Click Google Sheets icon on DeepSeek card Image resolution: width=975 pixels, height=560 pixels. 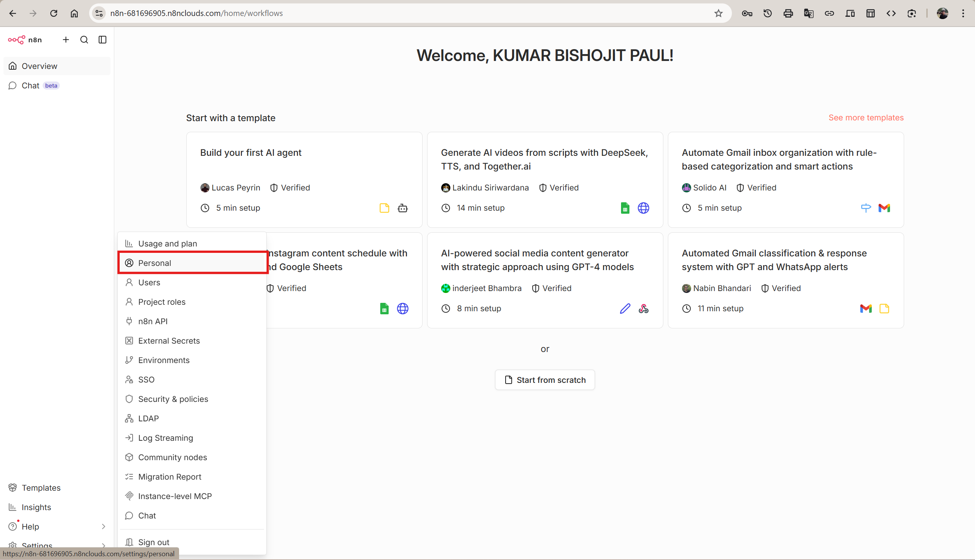pyautogui.click(x=625, y=208)
